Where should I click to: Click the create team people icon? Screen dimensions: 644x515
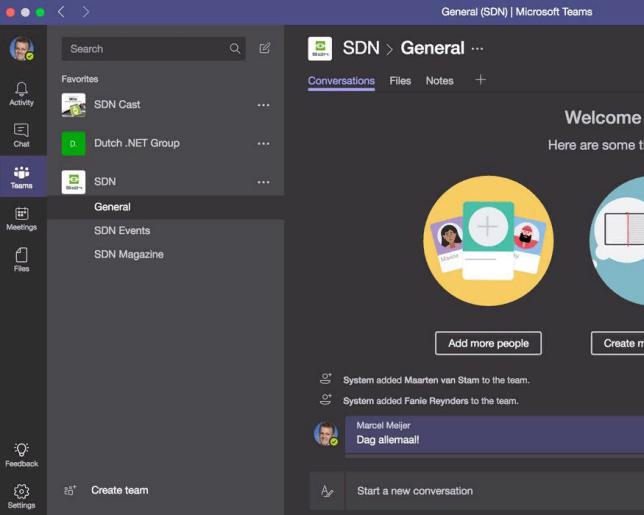pyautogui.click(x=70, y=490)
